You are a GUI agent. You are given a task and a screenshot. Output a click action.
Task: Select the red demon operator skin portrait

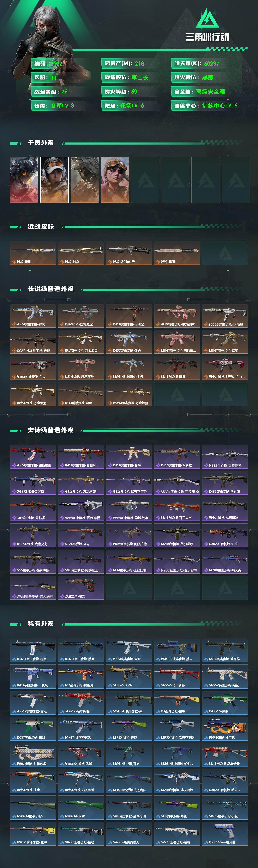pos(24,180)
